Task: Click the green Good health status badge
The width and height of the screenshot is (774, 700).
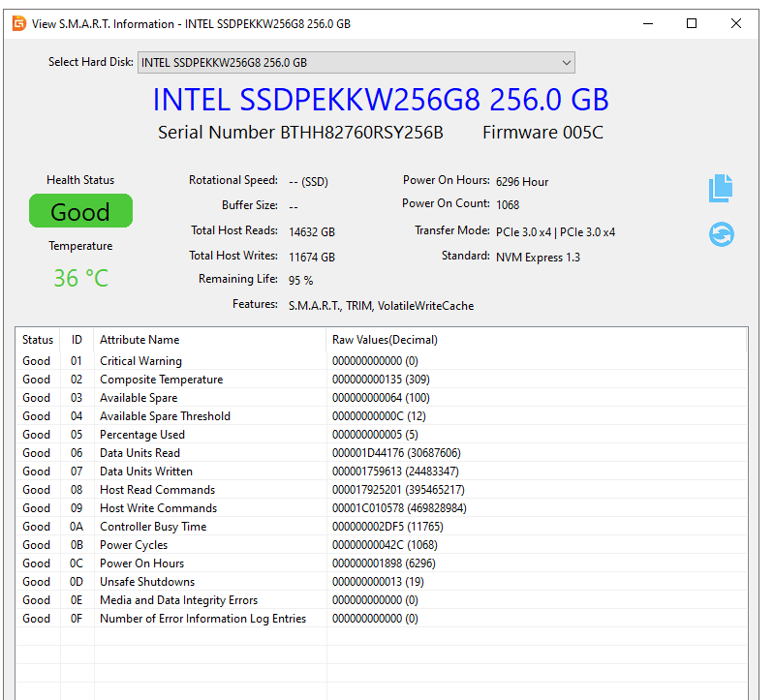Action: [x=80, y=211]
